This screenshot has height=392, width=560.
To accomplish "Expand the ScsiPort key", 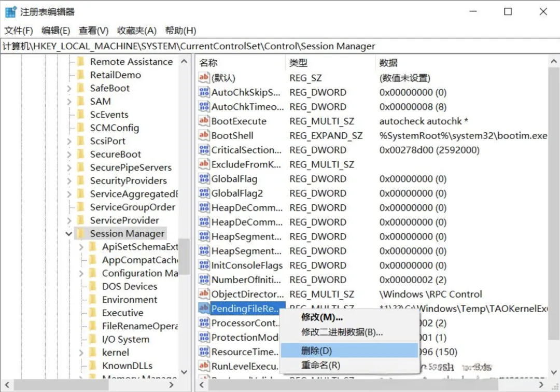I will point(69,141).
